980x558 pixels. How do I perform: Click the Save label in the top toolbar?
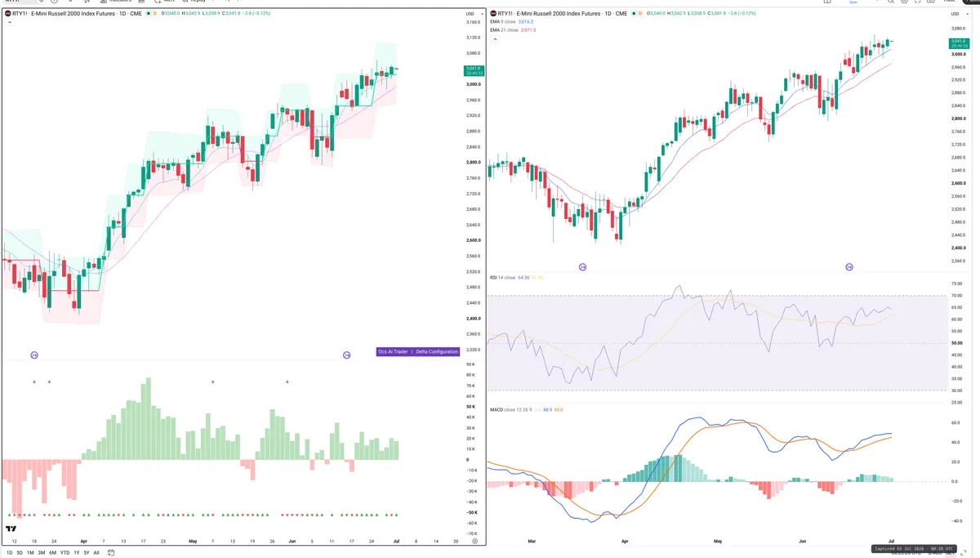(853, 2)
